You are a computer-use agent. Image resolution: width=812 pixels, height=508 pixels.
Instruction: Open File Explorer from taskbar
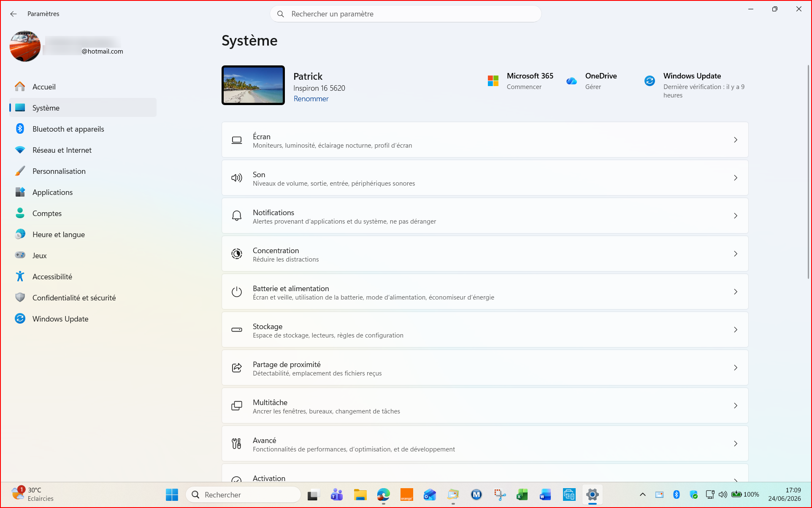coord(360,494)
